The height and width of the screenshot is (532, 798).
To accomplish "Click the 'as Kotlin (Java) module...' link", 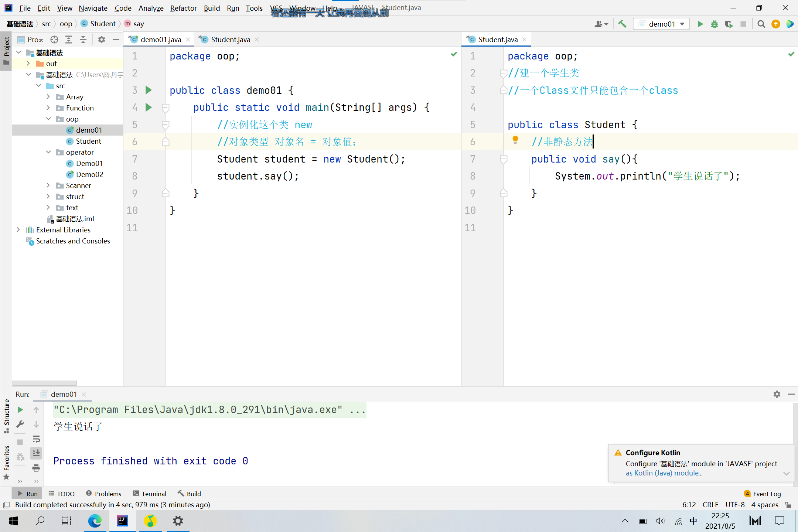I will click(664, 473).
